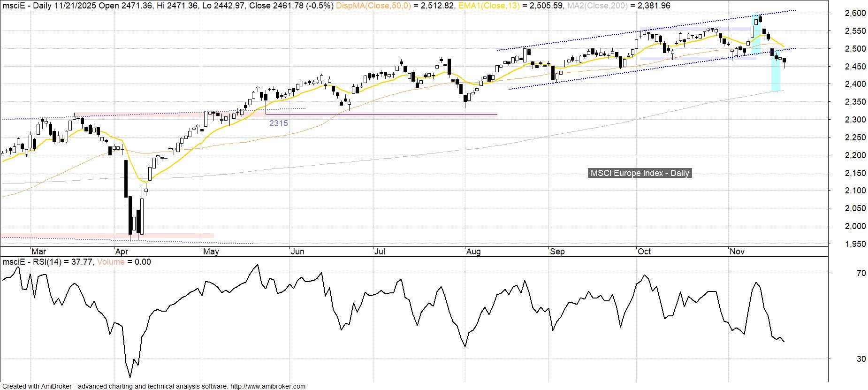Click the 2315 support level label
The height and width of the screenshot is (390, 868).
(x=278, y=123)
